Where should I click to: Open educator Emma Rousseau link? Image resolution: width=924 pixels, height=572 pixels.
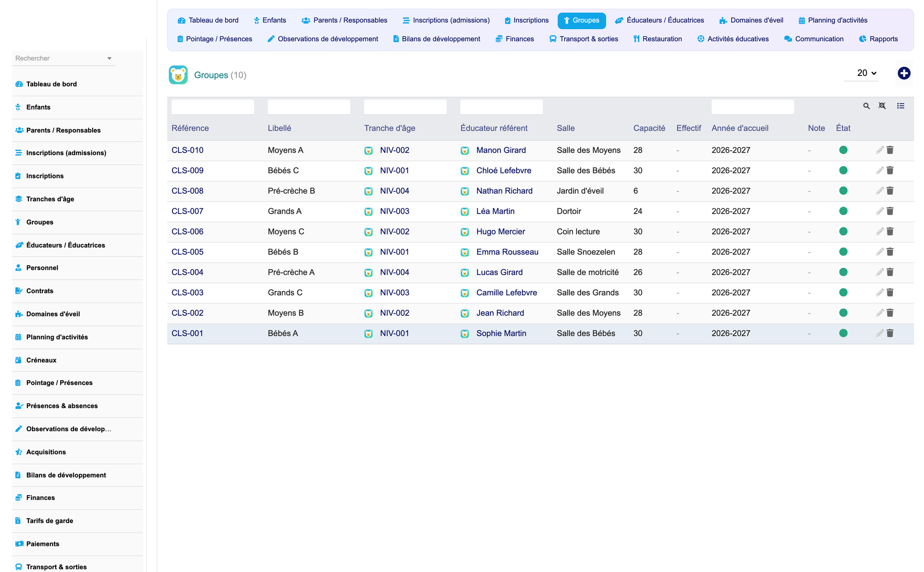click(x=507, y=252)
